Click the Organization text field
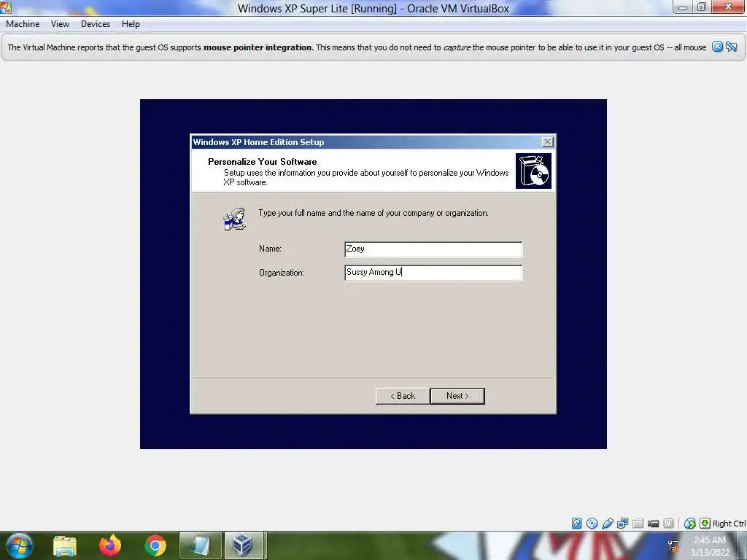The width and height of the screenshot is (747, 560). [x=433, y=273]
